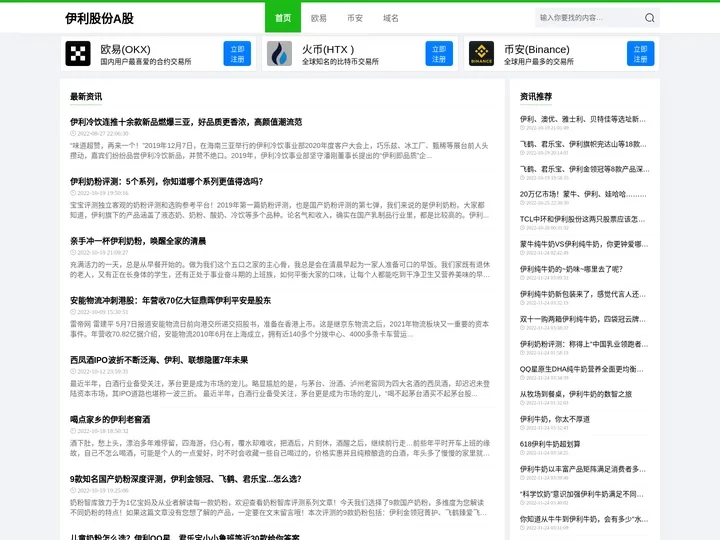The image size is (720, 540).
Task: Focus the search input field
Action: pos(590,18)
